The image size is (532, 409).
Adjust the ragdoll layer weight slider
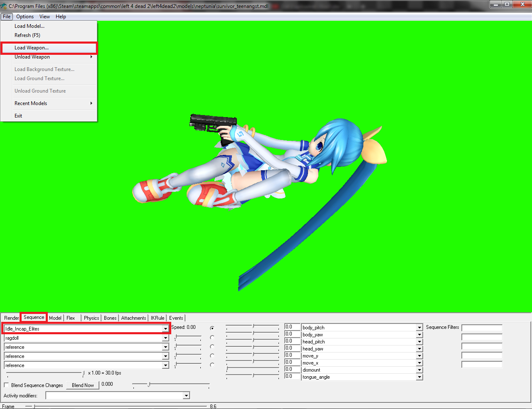[x=187, y=338]
